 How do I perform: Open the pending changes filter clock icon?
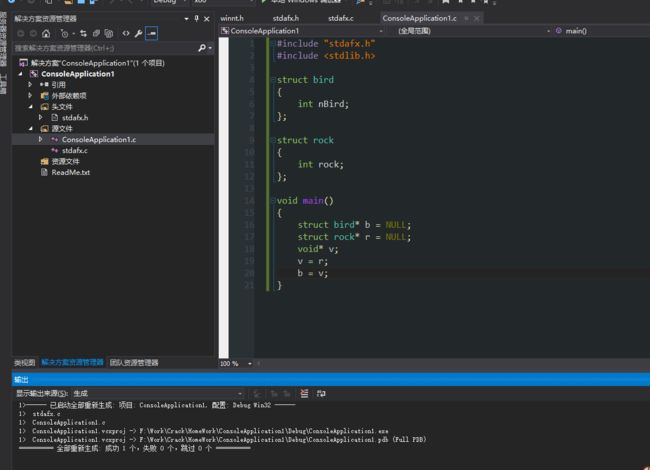(x=64, y=34)
